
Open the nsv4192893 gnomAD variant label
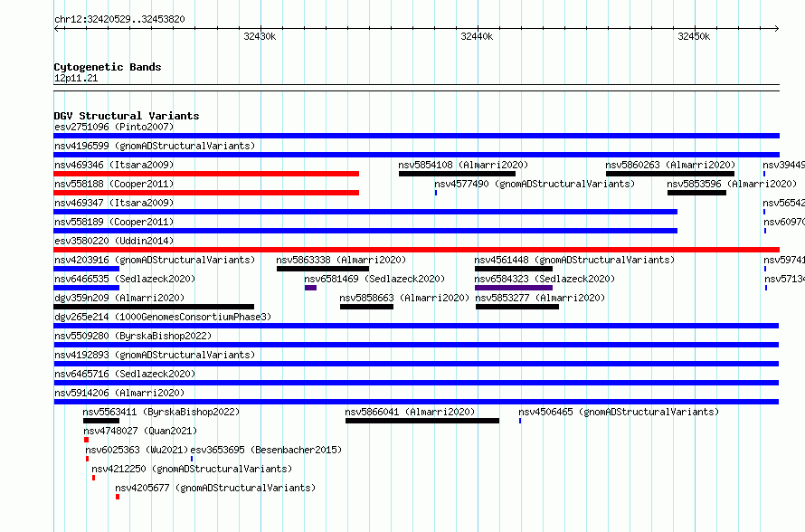155,355
